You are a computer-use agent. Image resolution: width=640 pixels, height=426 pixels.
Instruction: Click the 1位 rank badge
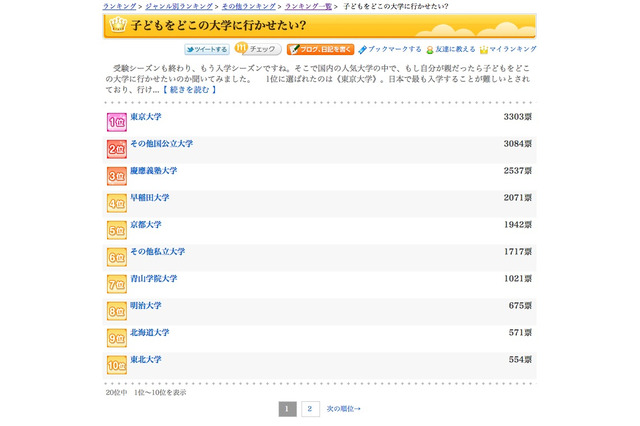tap(117, 122)
